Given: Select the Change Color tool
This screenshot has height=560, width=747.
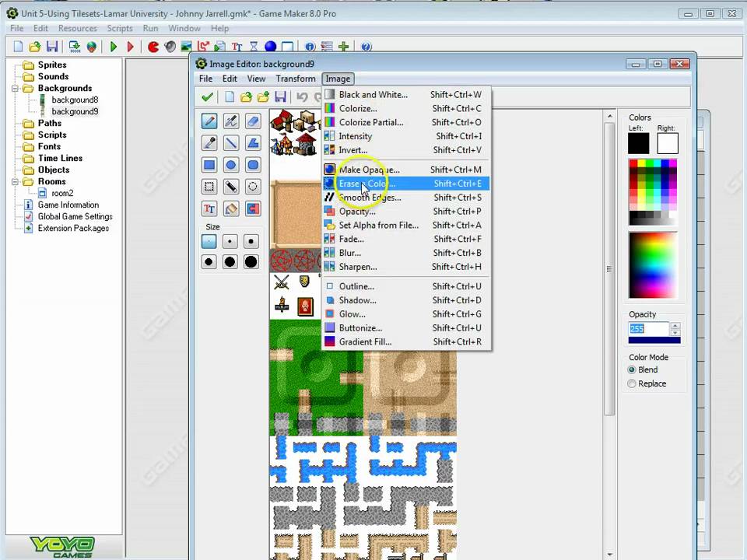Looking at the screenshot, I should 253,208.
